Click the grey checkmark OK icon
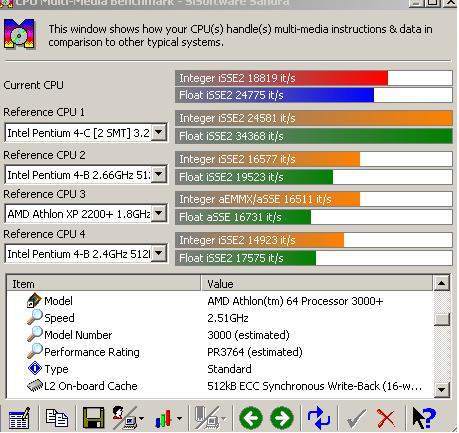 pos(356,418)
